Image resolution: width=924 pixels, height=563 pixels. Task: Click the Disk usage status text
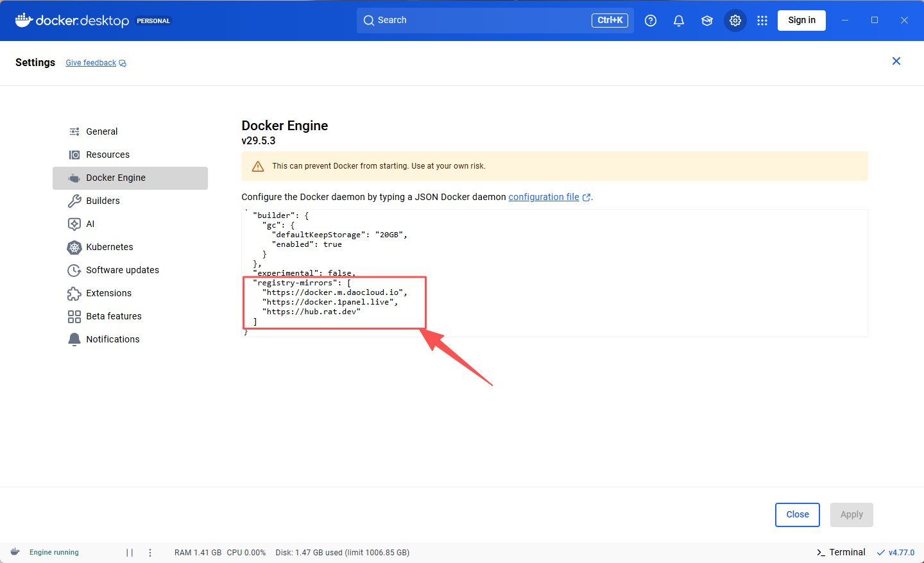tap(343, 553)
